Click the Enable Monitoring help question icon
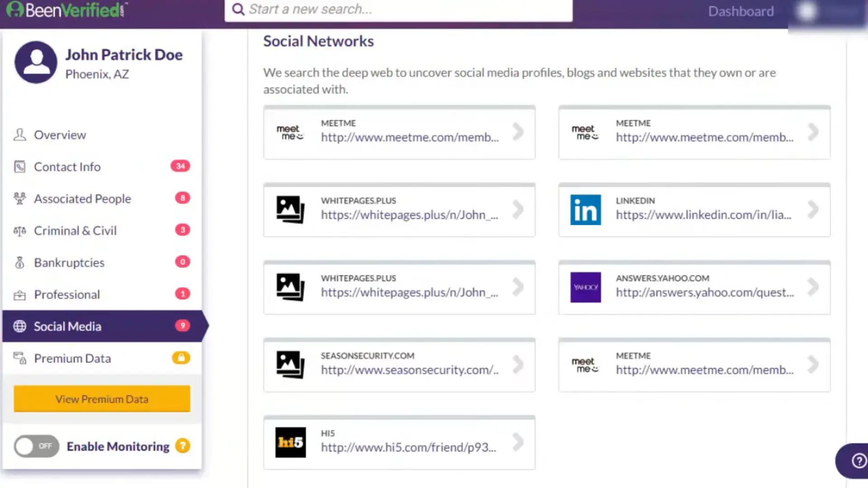The image size is (868, 488). (x=183, y=446)
